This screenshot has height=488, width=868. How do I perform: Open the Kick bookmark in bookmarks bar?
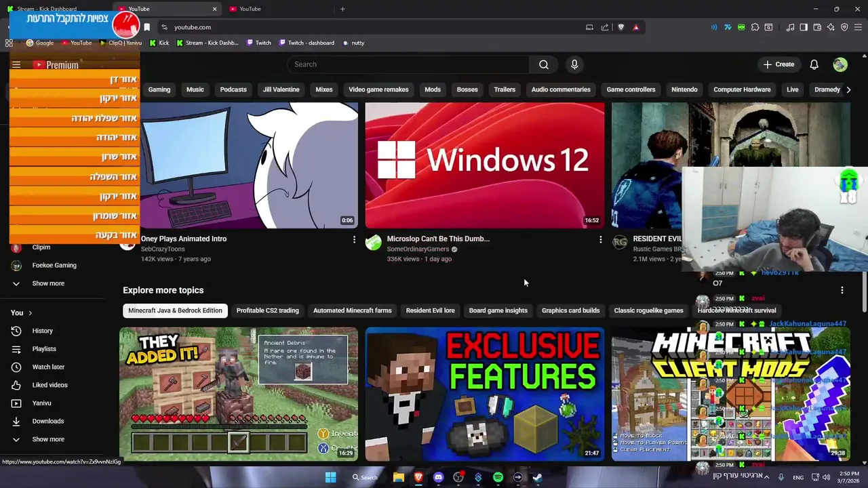pos(159,43)
